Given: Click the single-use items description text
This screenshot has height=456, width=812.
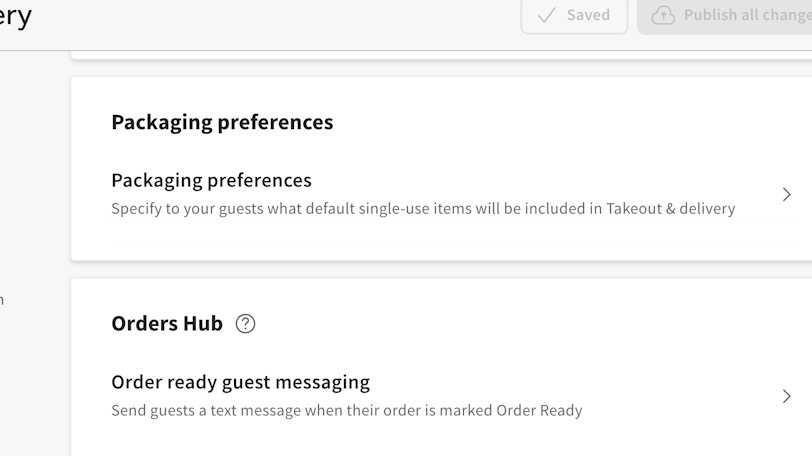Looking at the screenshot, I should [423, 209].
